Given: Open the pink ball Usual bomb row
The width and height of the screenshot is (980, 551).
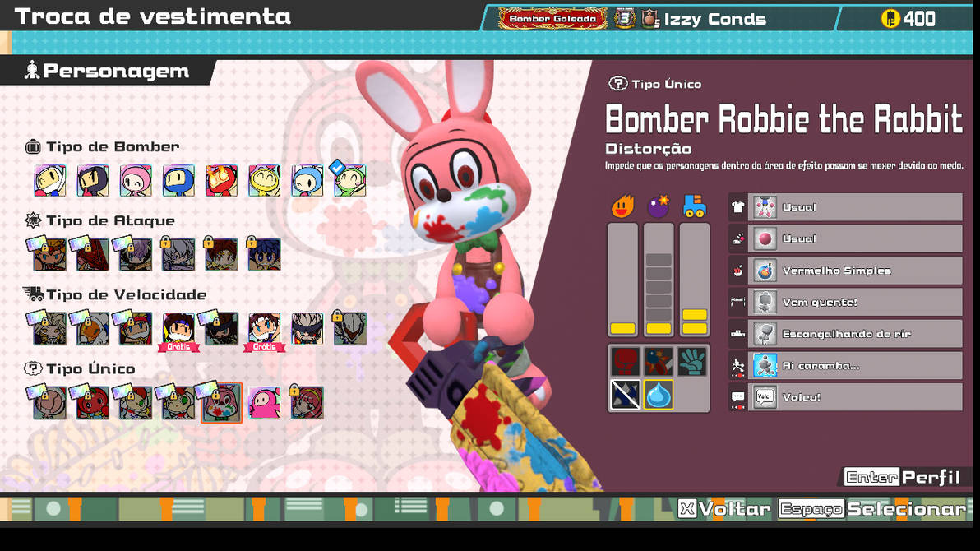Looking at the screenshot, I should [846, 239].
